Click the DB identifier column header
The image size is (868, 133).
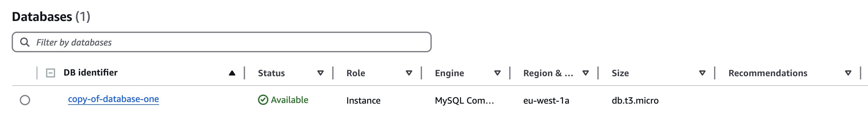(x=90, y=73)
